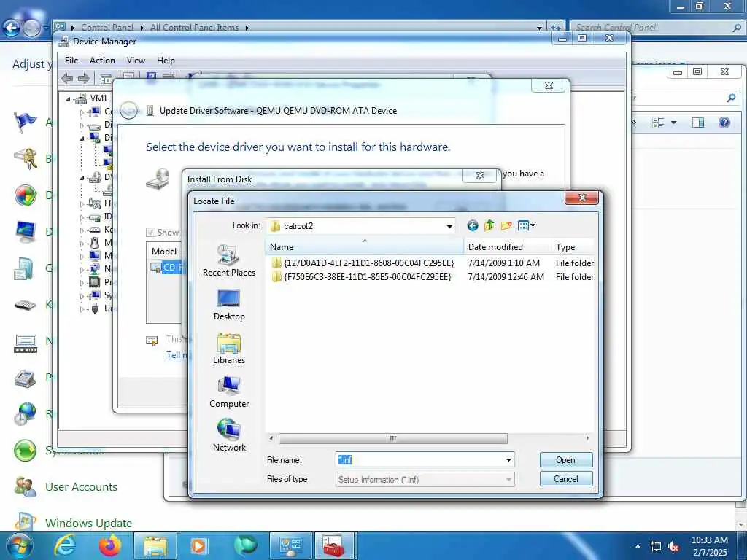This screenshot has width=747, height=560.
Task: Collapse the VM1 root node
Action: point(68,98)
